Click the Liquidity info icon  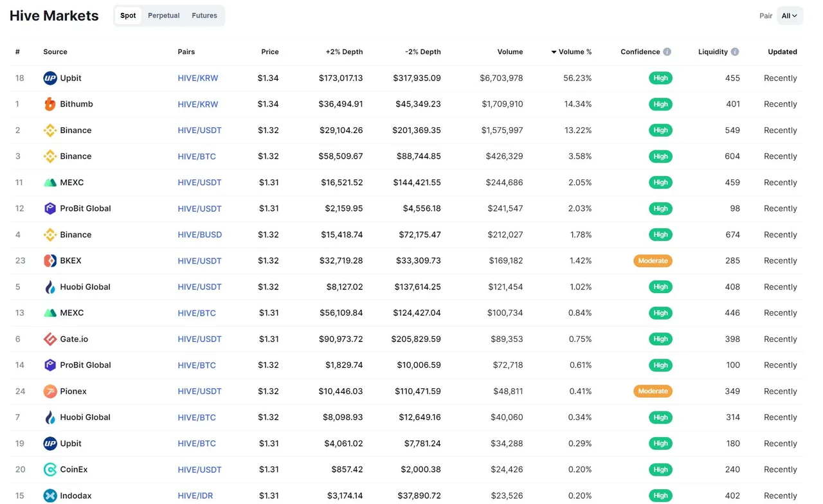pos(735,51)
